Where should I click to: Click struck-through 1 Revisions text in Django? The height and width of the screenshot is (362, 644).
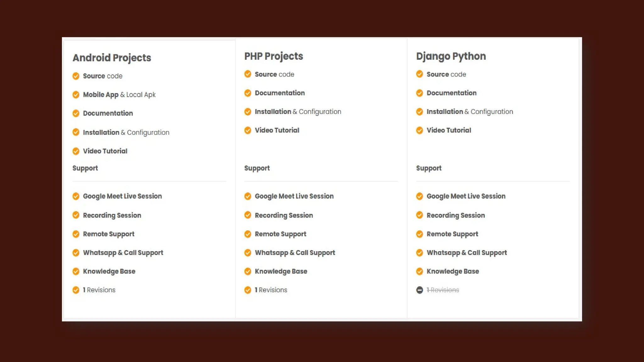pos(443,290)
